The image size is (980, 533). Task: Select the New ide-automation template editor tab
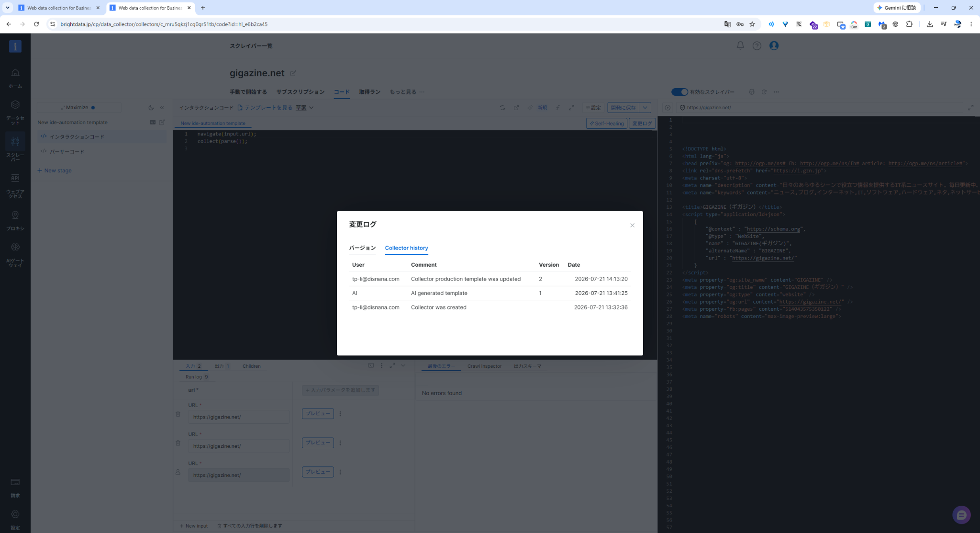pos(213,124)
